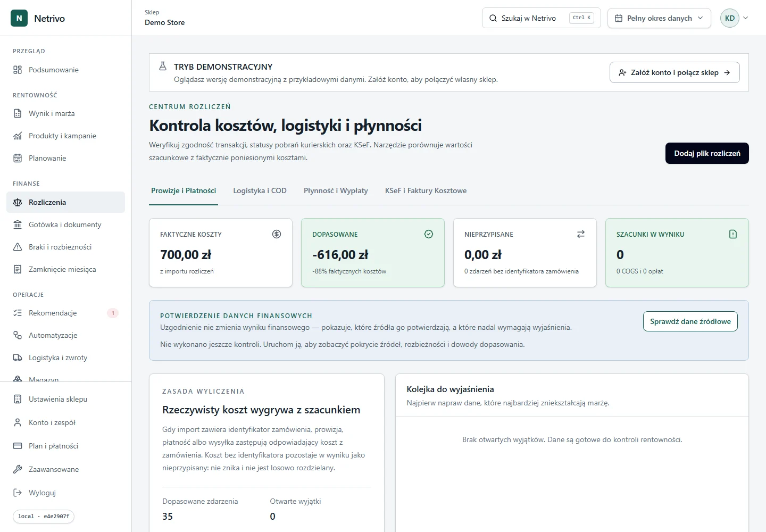The height and width of the screenshot is (532, 766).
Task: Click the 700,00 zł actual costs value
Action: tap(186, 254)
